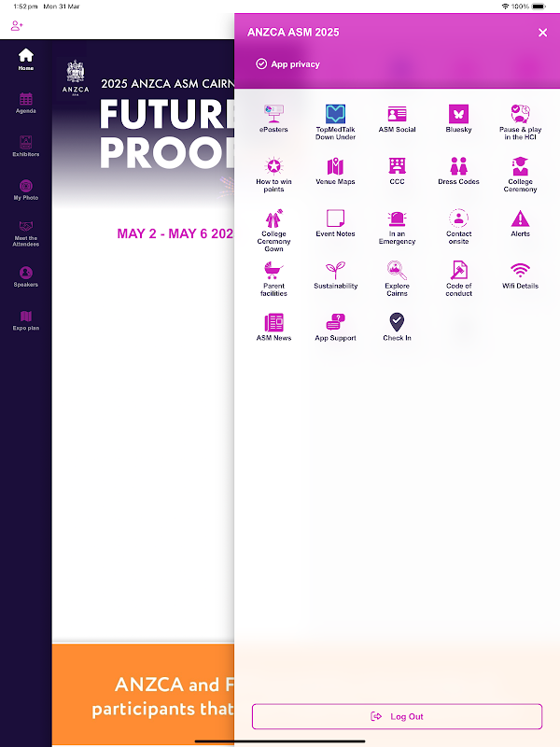Image resolution: width=560 pixels, height=747 pixels.
Task: Open Exhibitors in the sidebar
Action: pyautogui.click(x=26, y=147)
